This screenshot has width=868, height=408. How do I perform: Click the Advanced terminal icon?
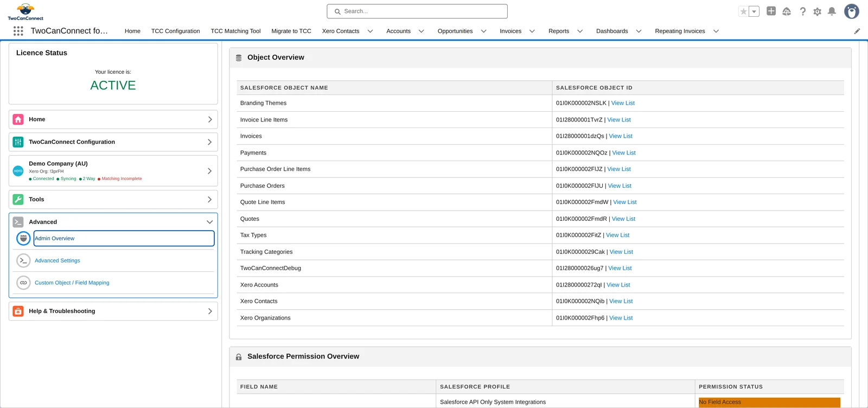[18, 222]
